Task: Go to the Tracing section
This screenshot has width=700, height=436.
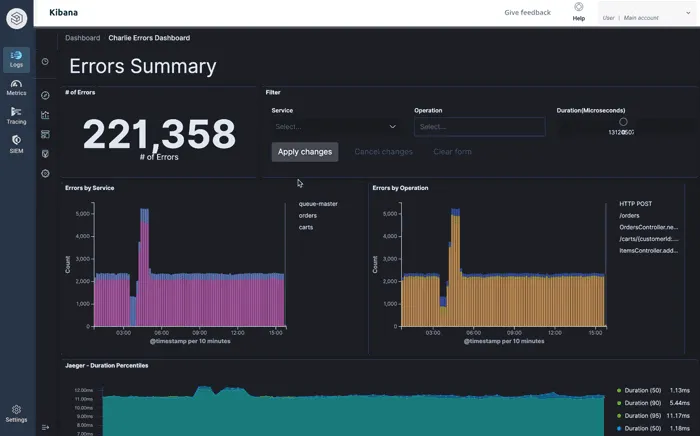Action: coord(16,115)
